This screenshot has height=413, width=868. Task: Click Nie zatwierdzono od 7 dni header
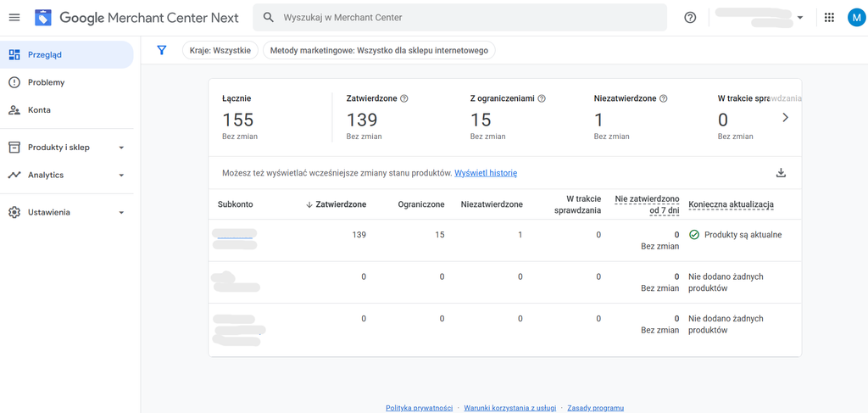(647, 204)
